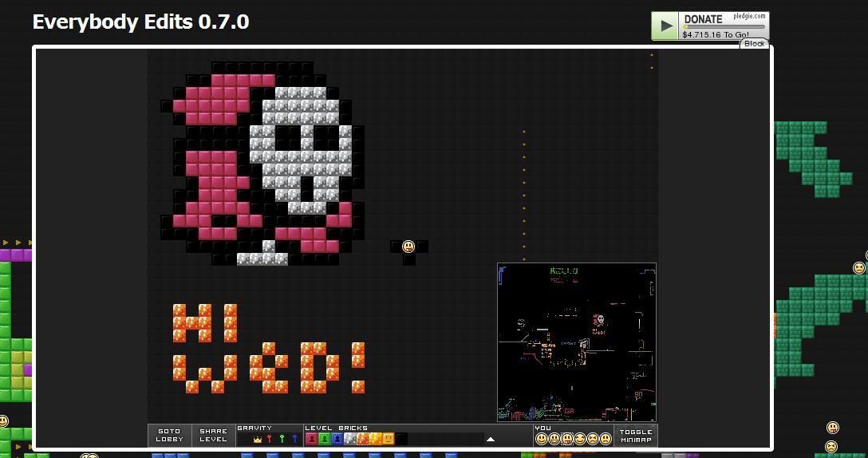Click the Everybody Edits 0.7.0 title

click(140, 22)
